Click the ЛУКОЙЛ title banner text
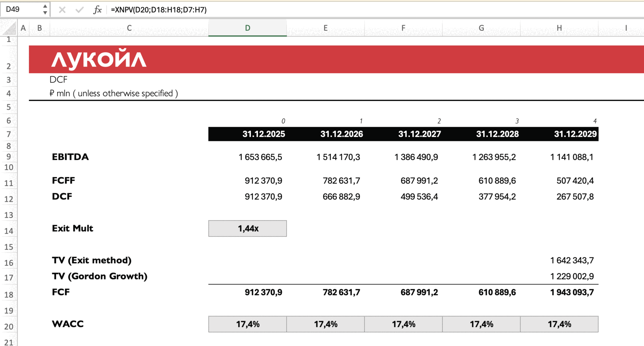The height and width of the screenshot is (346, 644). [99, 59]
